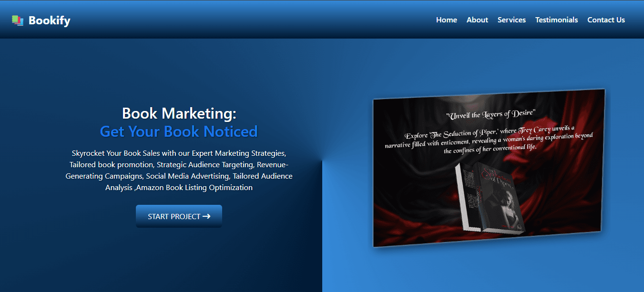Click the Bookify stacked books logo icon
644x292 pixels.
pyautogui.click(x=18, y=20)
